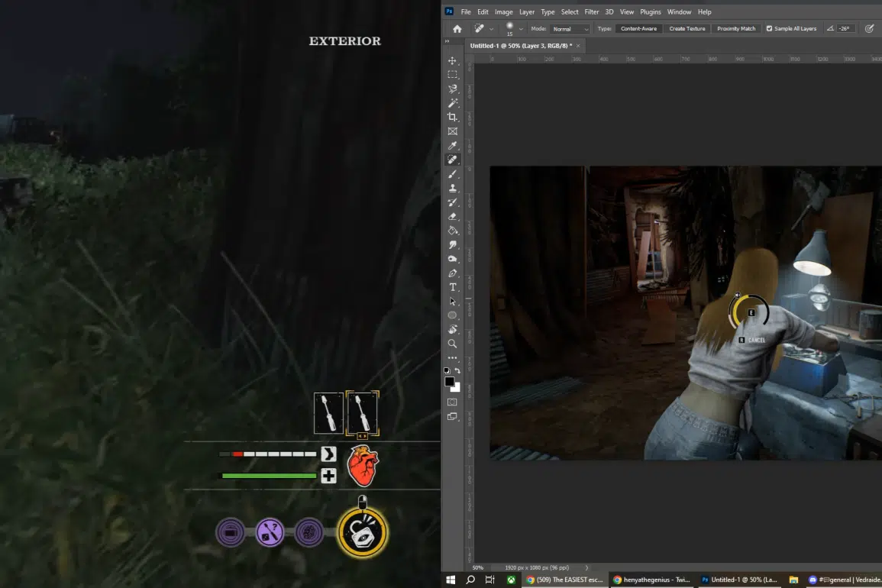Click the Photoshop Home icon

[x=457, y=29]
